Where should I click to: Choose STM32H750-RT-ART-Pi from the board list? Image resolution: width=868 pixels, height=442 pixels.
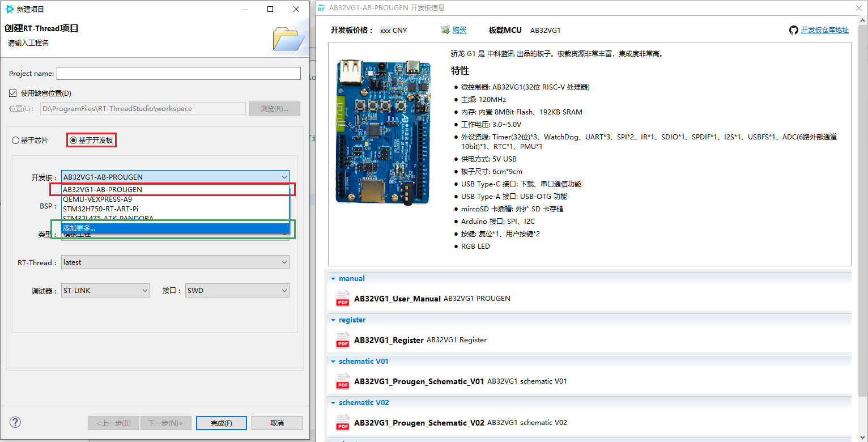[x=175, y=209]
